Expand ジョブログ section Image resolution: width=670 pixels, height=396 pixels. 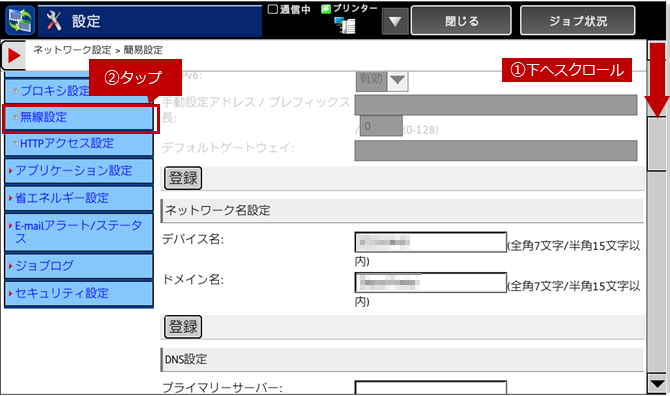click(79, 266)
